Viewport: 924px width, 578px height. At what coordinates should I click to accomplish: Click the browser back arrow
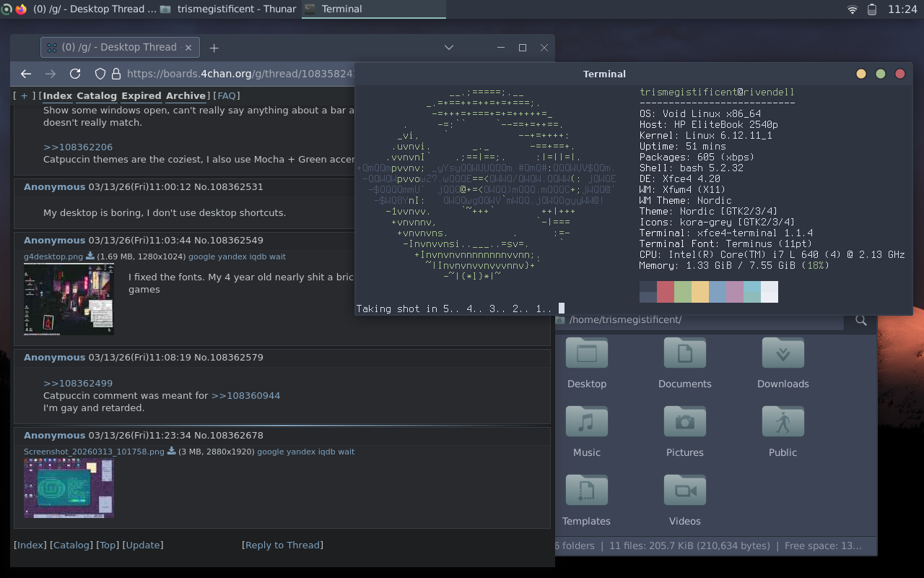pyautogui.click(x=26, y=74)
